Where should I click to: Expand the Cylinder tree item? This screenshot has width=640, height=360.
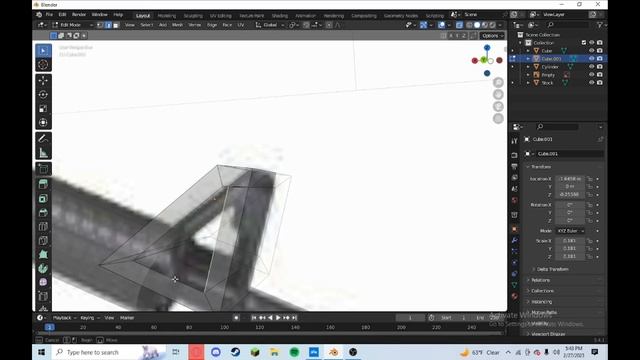pos(528,67)
